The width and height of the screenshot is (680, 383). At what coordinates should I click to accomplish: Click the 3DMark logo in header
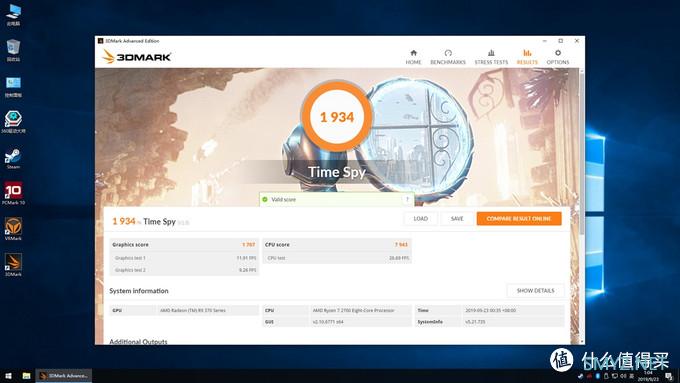tap(137, 57)
